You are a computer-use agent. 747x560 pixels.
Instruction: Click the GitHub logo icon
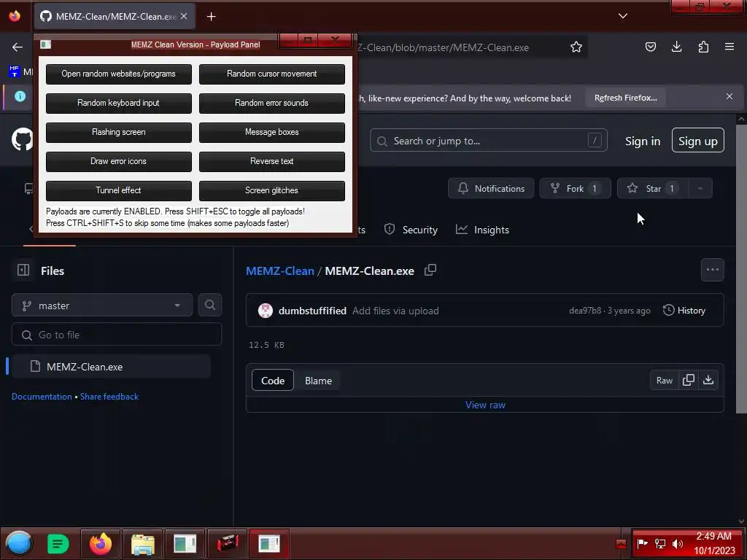tap(22, 139)
